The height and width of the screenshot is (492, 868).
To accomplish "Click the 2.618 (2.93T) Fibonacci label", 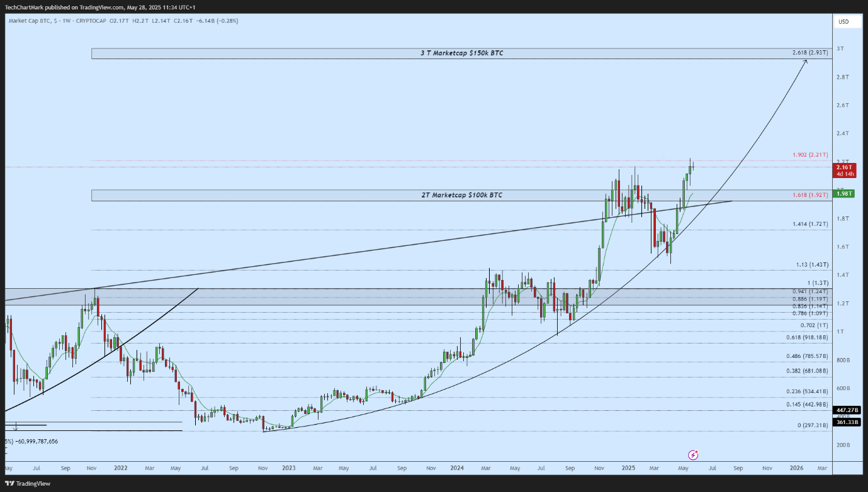I will coord(810,52).
